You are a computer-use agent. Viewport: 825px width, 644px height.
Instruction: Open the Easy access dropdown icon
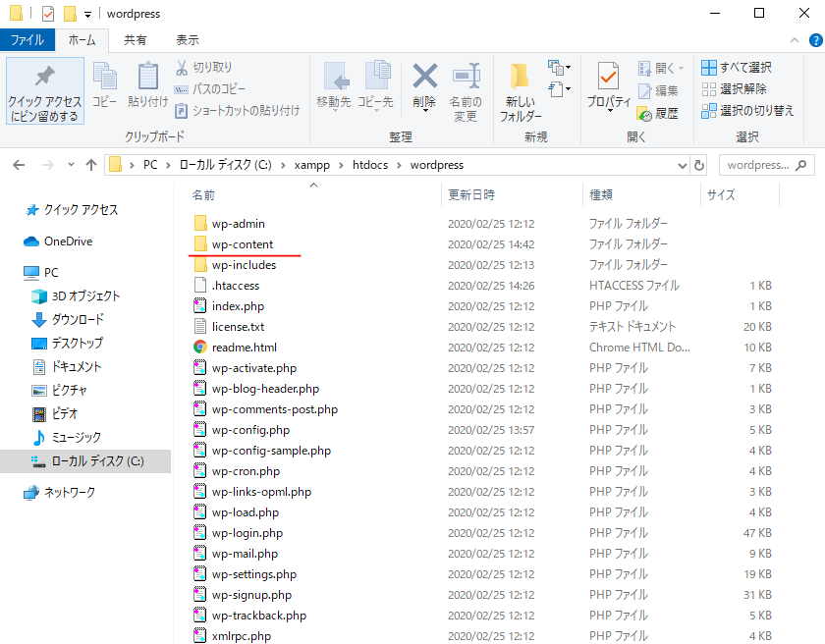[x=559, y=89]
